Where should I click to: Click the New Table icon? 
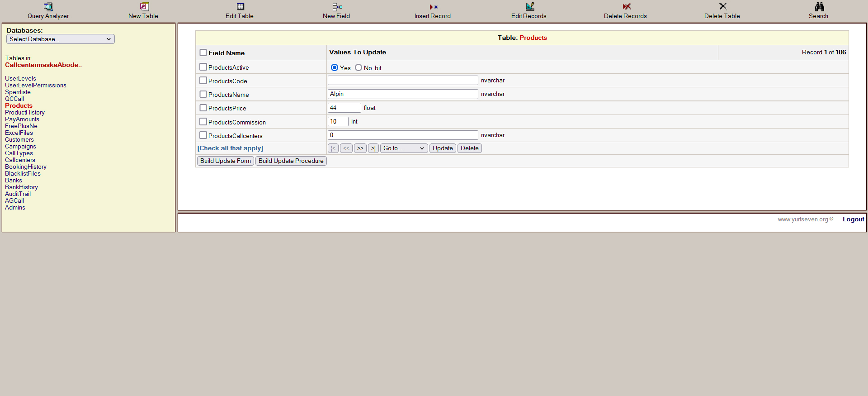pos(145,7)
